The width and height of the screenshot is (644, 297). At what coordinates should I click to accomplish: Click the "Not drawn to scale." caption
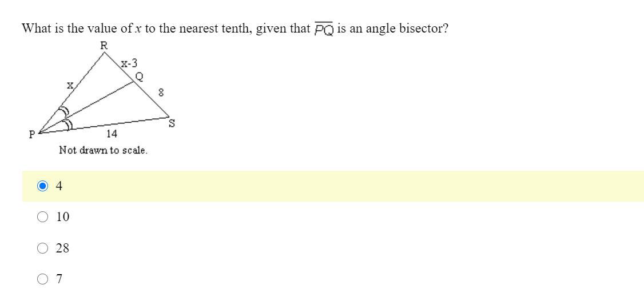tap(103, 151)
